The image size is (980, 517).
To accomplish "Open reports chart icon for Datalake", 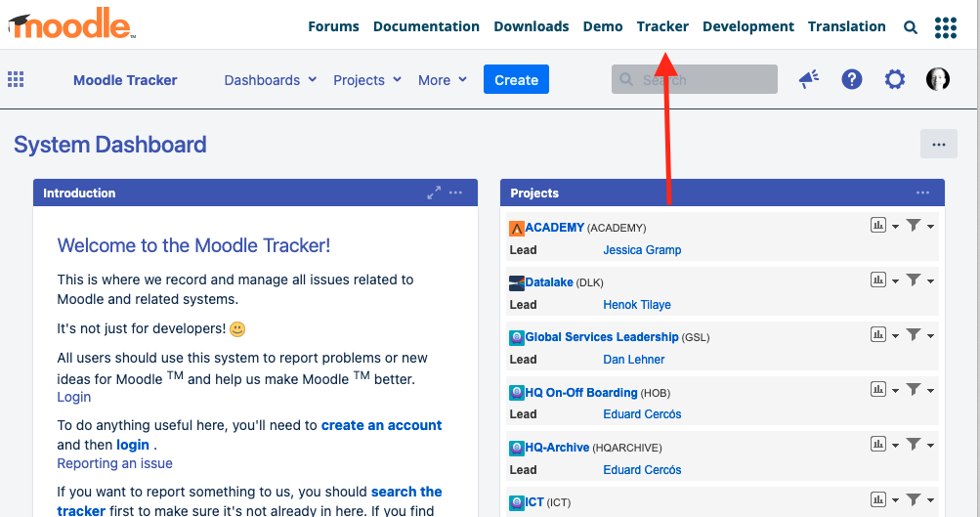I will (x=878, y=280).
